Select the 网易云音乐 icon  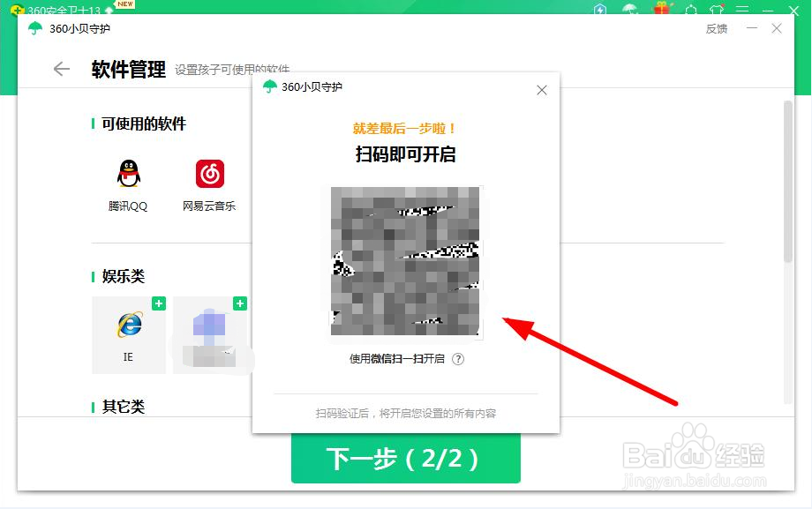click(209, 174)
